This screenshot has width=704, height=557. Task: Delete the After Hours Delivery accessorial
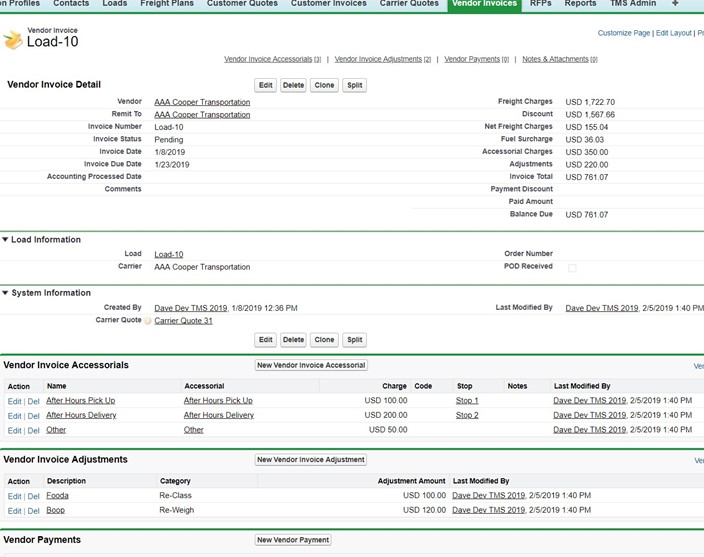coord(34,416)
